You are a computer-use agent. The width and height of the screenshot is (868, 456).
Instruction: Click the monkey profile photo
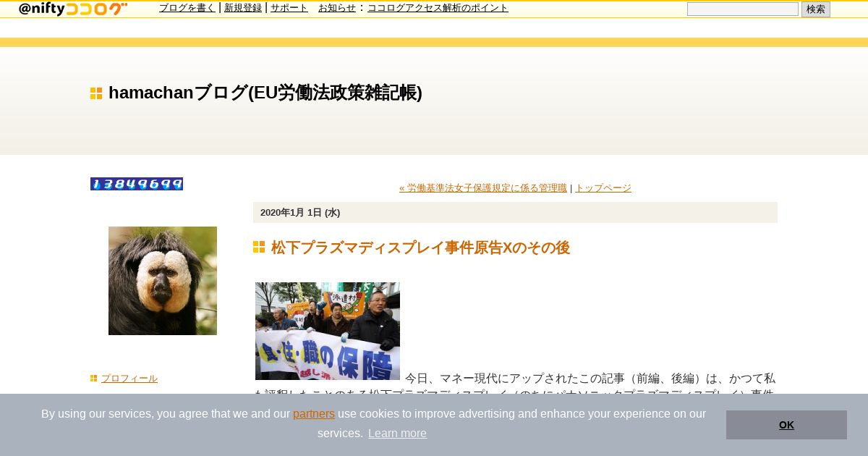click(163, 281)
